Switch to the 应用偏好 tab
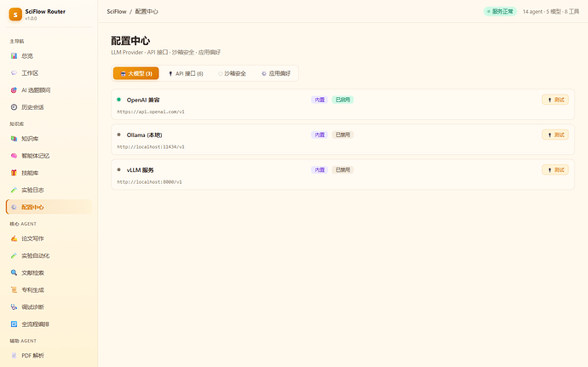588x367 pixels. point(276,73)
